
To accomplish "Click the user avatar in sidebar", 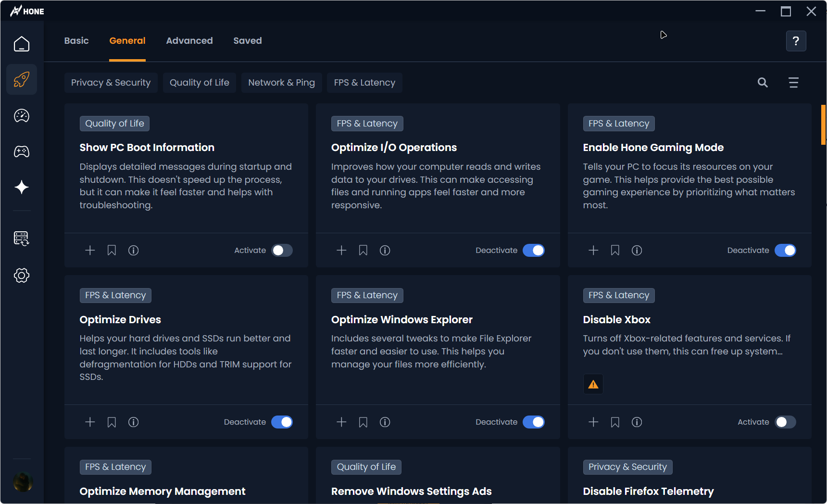I will coord(23,481).
